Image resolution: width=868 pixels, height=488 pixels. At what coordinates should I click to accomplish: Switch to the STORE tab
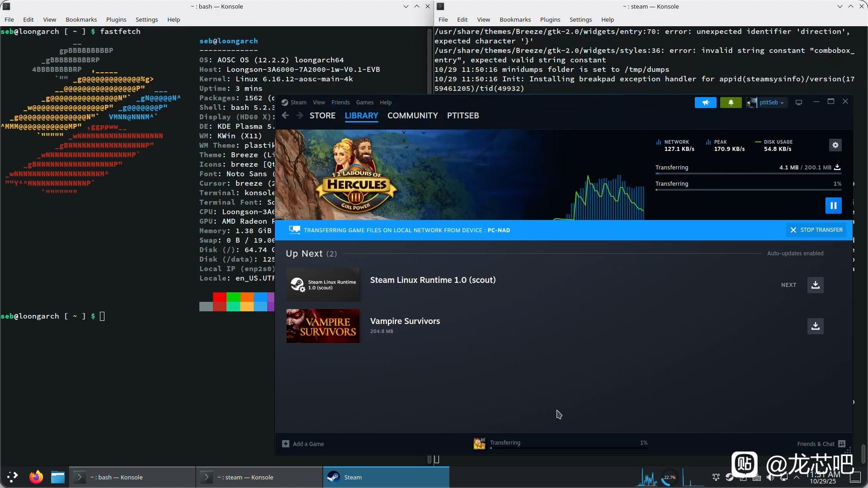pos(322,116)
